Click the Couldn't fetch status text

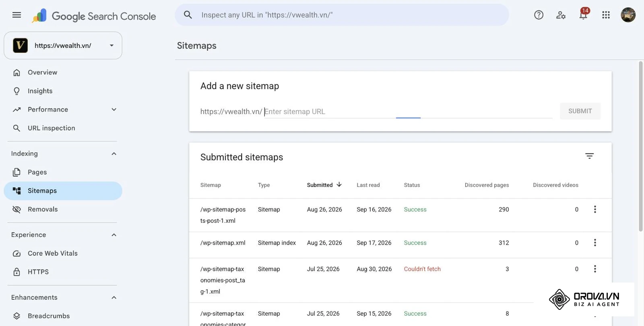[422, 269]
